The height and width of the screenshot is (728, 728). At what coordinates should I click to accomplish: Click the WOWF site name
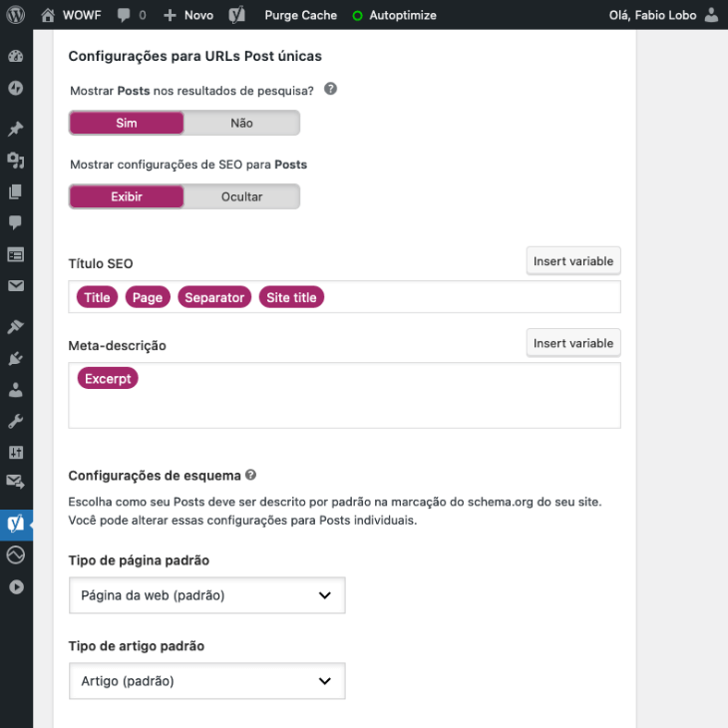(82, 15)
